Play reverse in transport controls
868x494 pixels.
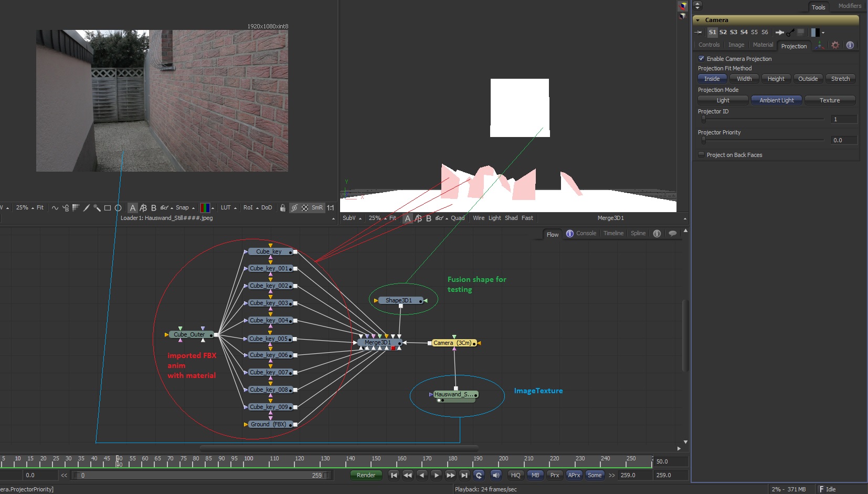(422, 475)
